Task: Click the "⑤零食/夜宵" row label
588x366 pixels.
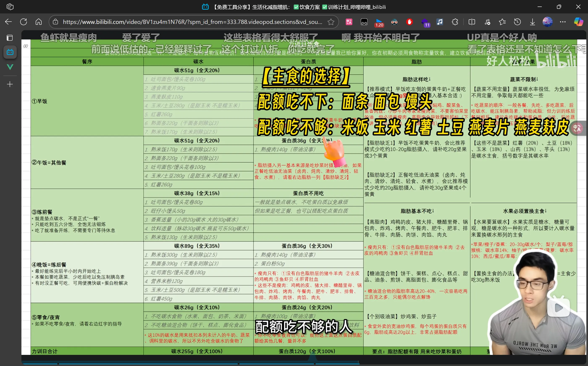Action: tap(46, 317)
